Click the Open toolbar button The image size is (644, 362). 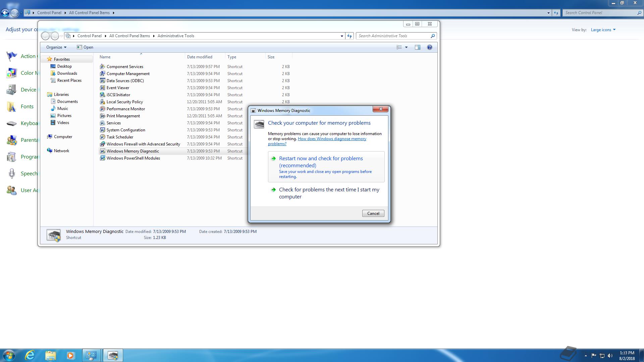85,47
